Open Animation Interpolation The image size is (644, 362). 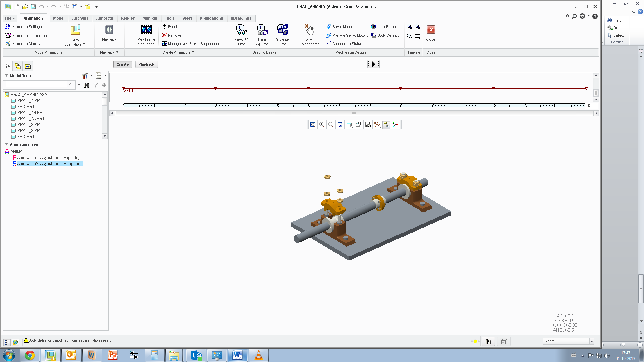pyautogui.click(x=27, y=36)
